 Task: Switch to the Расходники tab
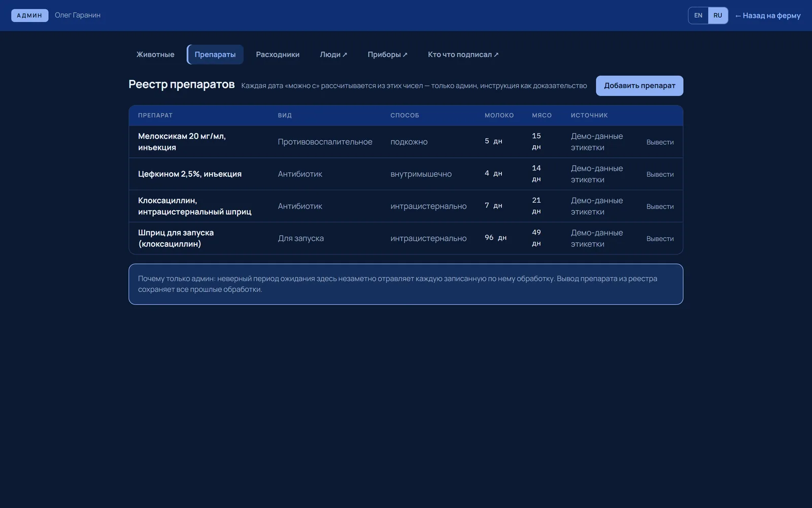(x=278, y=54)
